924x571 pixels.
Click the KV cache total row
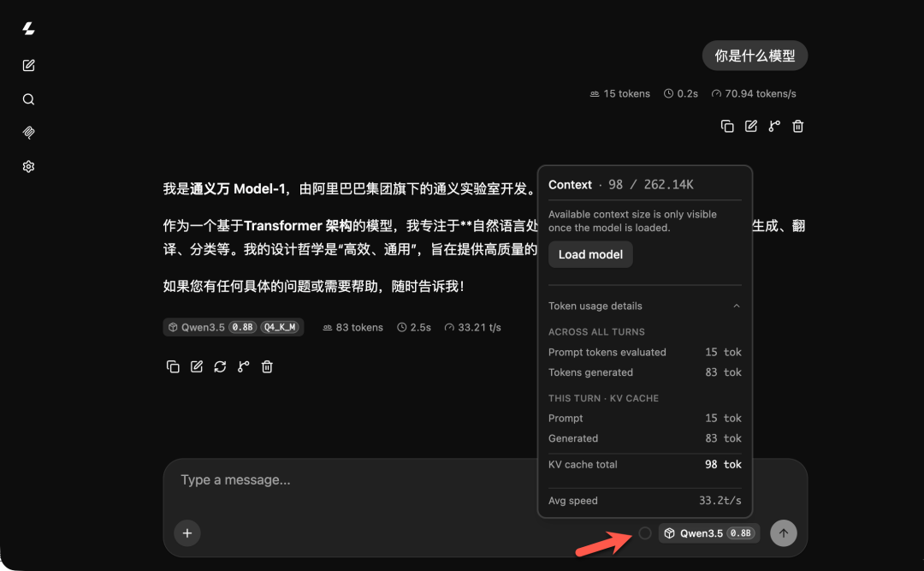pos(645,465)
